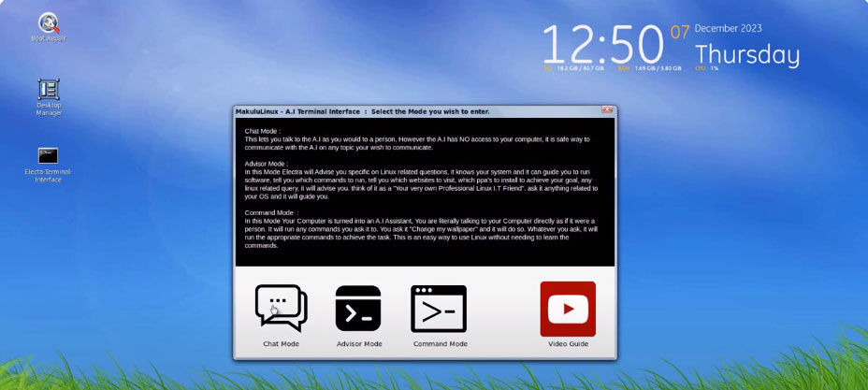
Task: Click the 'Advisor Mode :' heading in description
Action: [x=267, y=164]
